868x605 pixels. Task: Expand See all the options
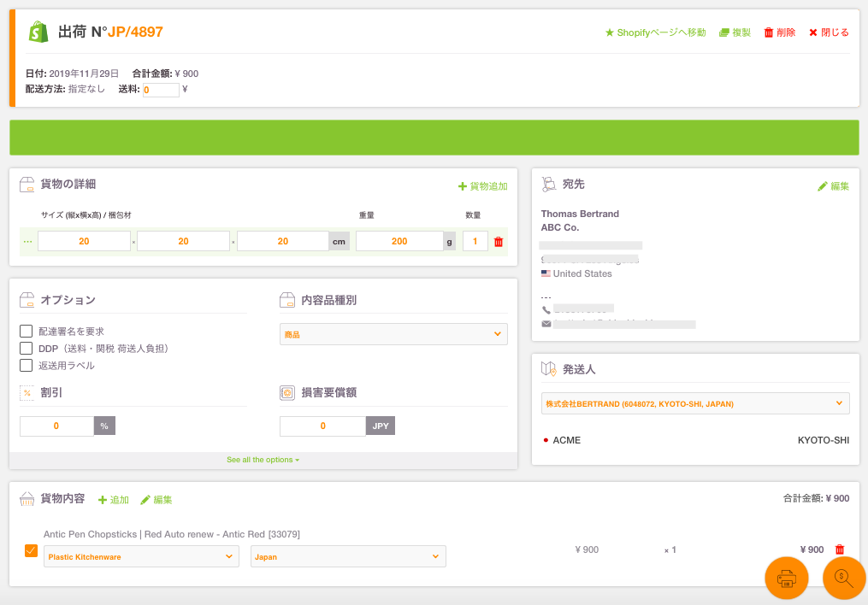pyautogui.click(x=263, y=460)
